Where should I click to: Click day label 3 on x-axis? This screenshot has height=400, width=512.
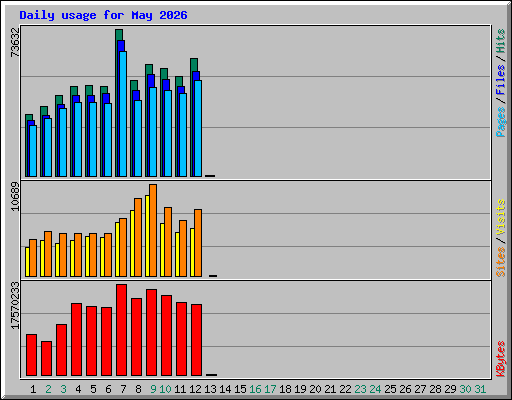click(63, 389)
